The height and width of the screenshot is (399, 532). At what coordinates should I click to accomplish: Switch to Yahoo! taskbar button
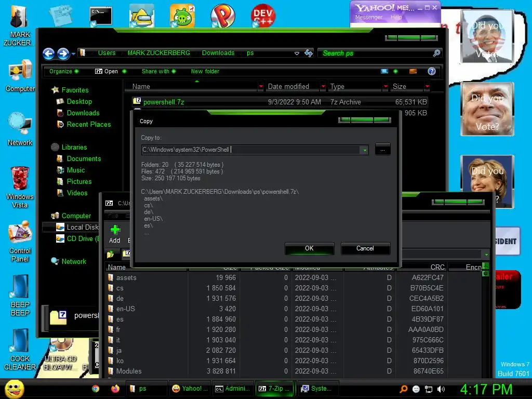(x=190, y=389)
